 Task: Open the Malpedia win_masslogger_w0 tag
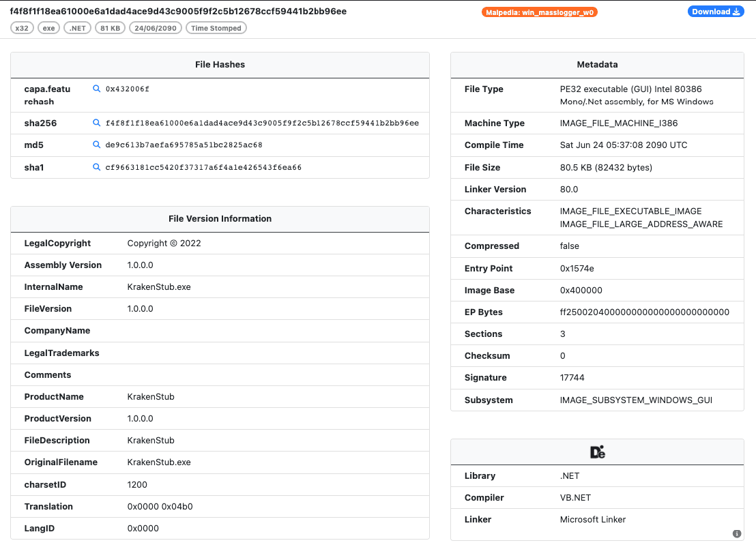pos(539,12)
